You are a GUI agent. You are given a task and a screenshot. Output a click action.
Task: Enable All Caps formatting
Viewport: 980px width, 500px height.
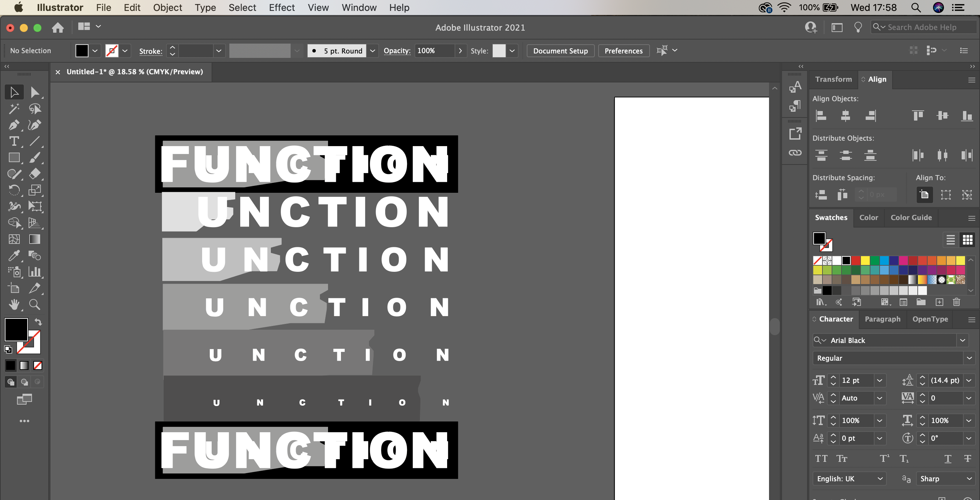821,458
